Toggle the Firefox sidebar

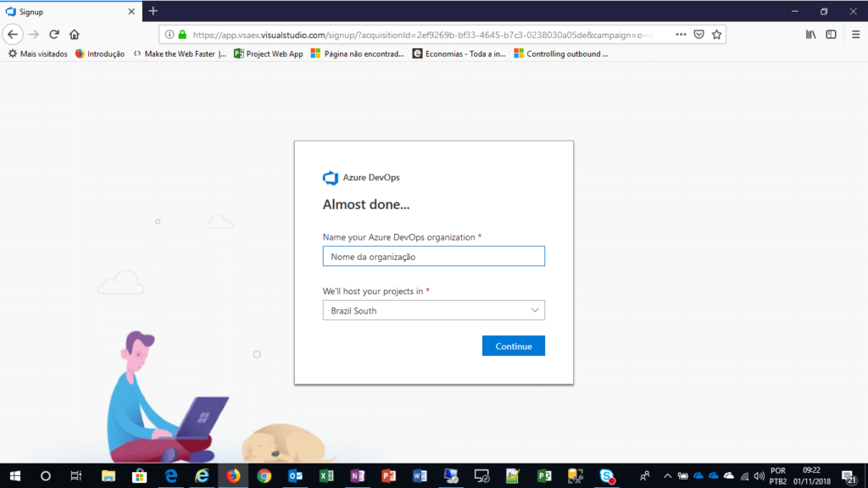click(831, 34)
